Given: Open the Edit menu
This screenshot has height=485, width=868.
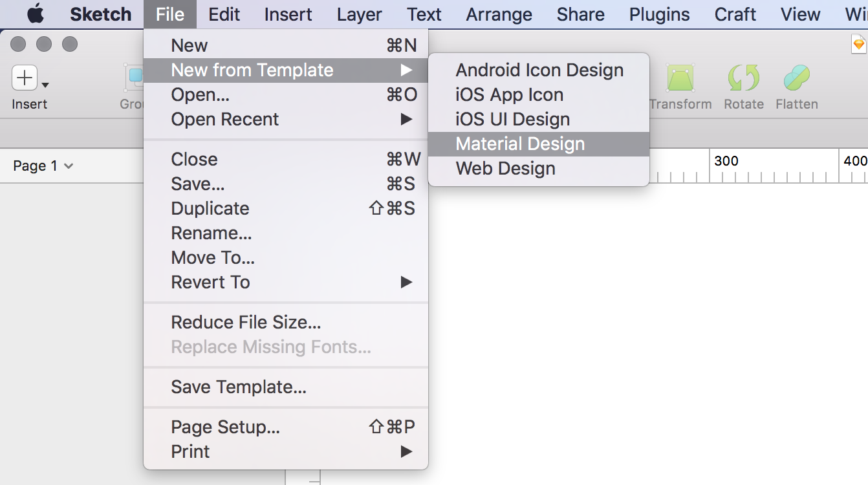Looking at the screenshot, I should [224, 14].
